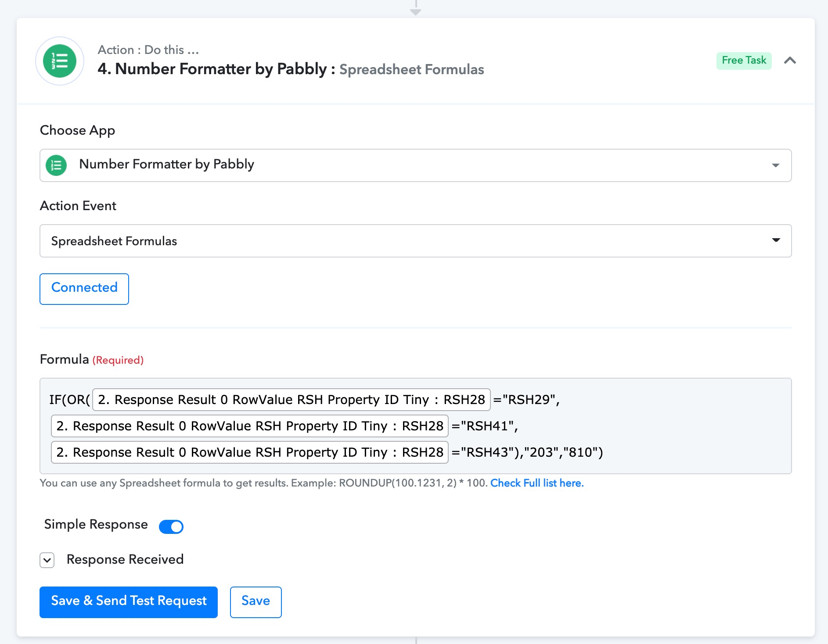This screenshot has width=828, height=644.
Task: Click the third RSH Property ID token before ="RSH43"
Action: coord(250,452)
